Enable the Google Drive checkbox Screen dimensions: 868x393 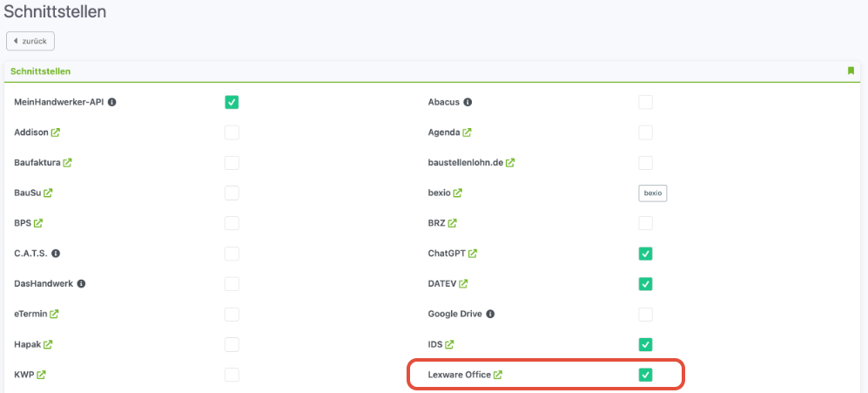pos(645,314)
